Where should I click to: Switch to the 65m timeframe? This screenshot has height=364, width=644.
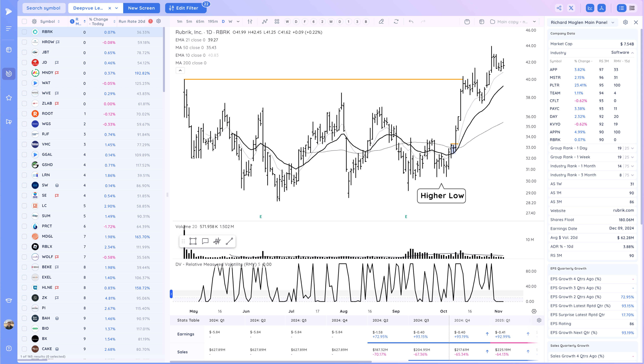[200, 22]
